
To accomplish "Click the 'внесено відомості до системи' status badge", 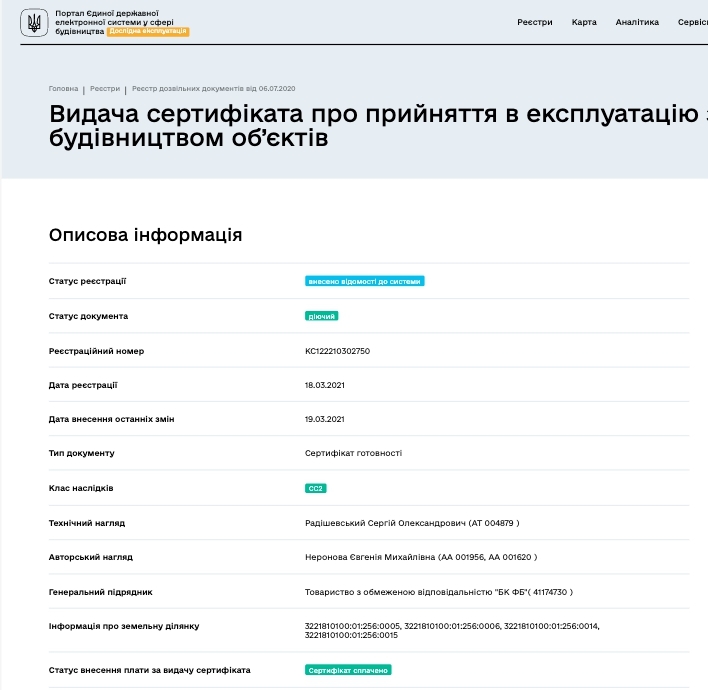I will (x=364, y=281).
